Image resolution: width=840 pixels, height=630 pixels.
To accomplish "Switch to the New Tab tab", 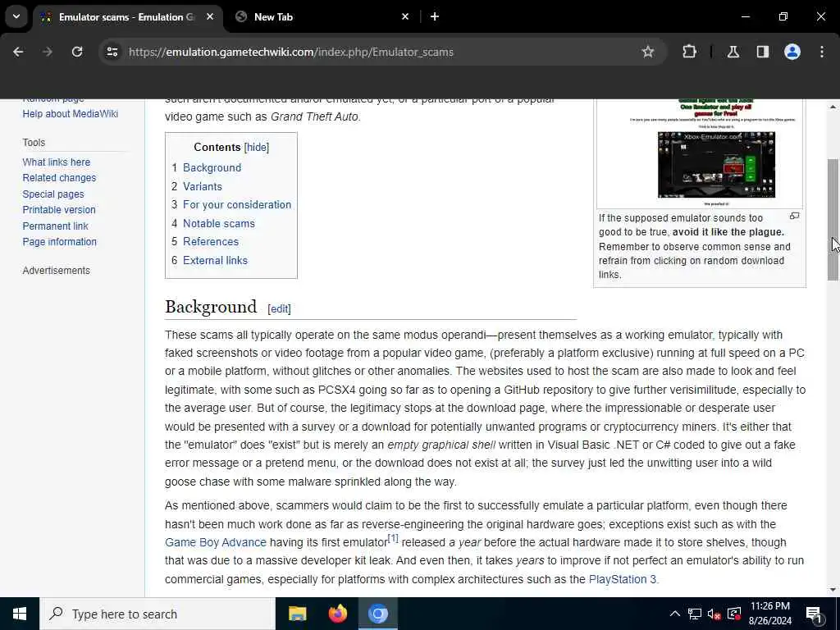I will point(322,16).
